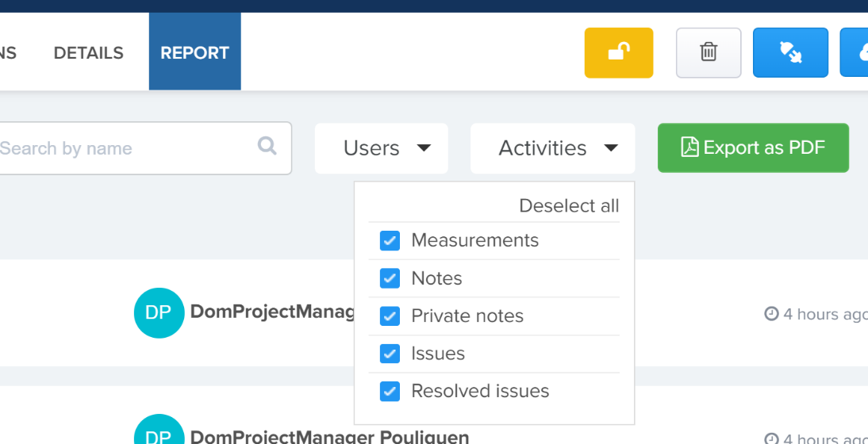Click the blue plug connection button
The height and width of the screenshot is (444, 868).
coord(790,53)
